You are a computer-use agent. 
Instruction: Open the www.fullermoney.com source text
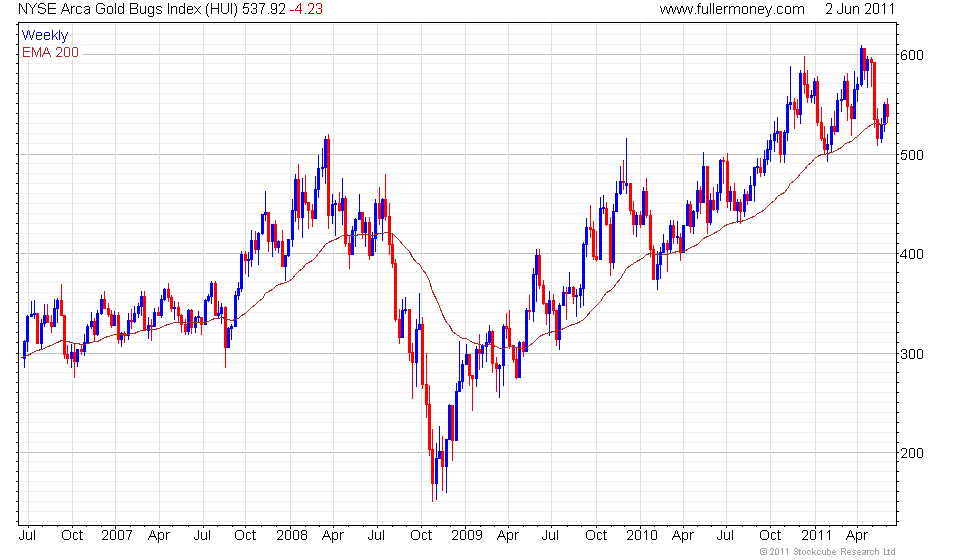coord(732,9)
